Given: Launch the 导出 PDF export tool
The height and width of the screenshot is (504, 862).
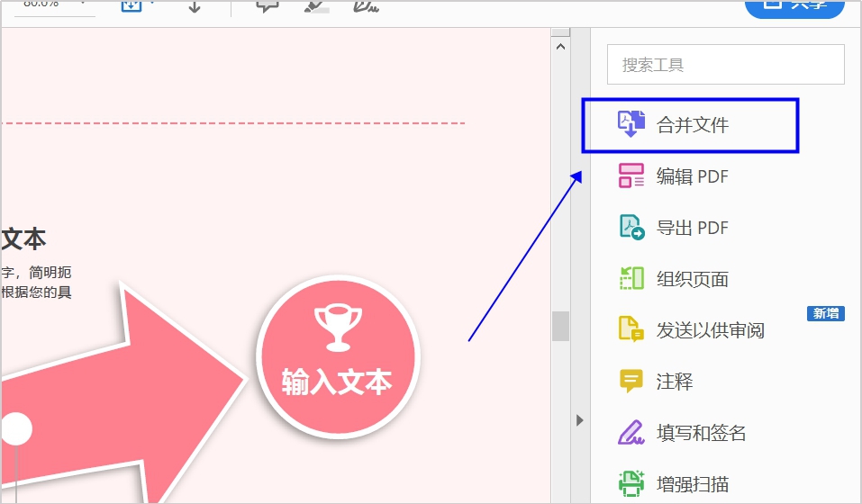Looking at the screenshot, I should click(674, 228).
